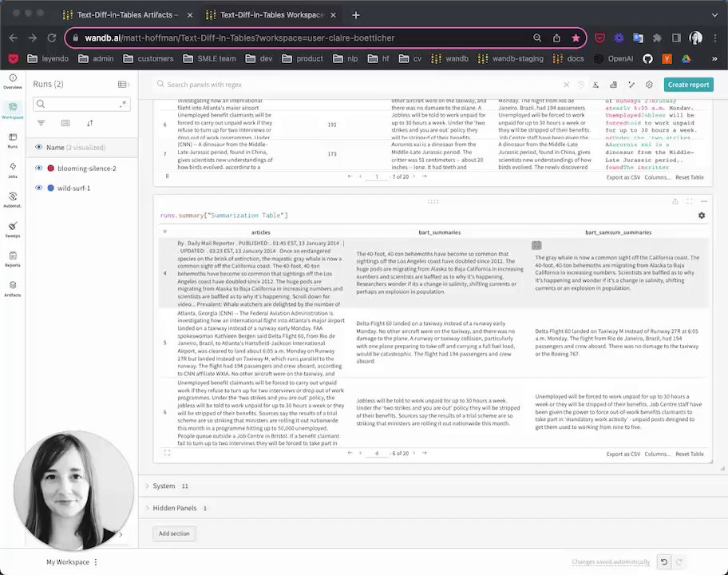Viewport: 728px width, 575px height.
Task: Open the Runs table in sidebar
Action: click(13, 141)
